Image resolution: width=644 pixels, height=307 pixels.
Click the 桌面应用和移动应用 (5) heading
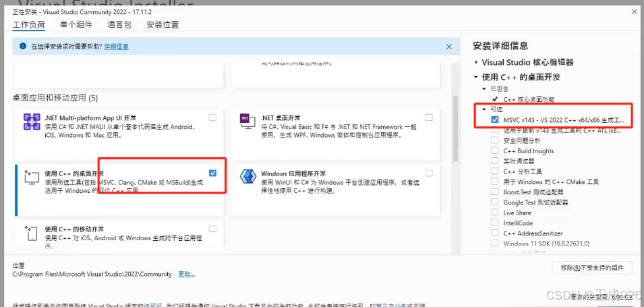click(55, 98)
